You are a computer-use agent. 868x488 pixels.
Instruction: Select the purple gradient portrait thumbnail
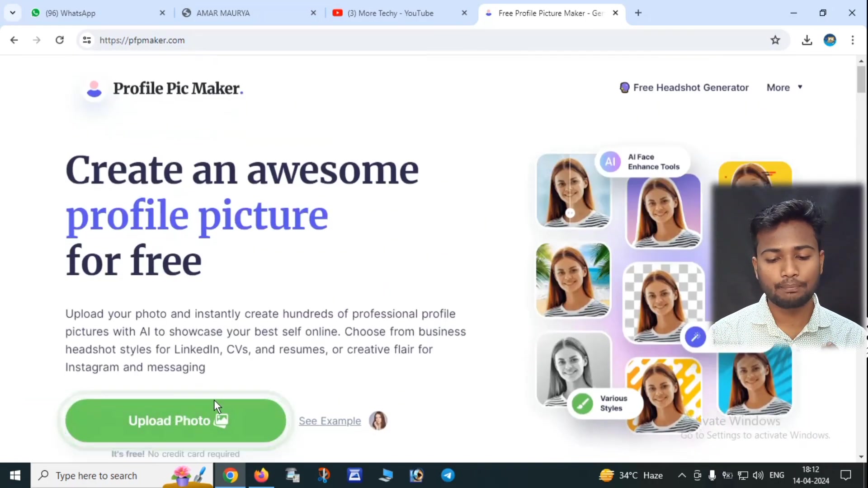663,211
